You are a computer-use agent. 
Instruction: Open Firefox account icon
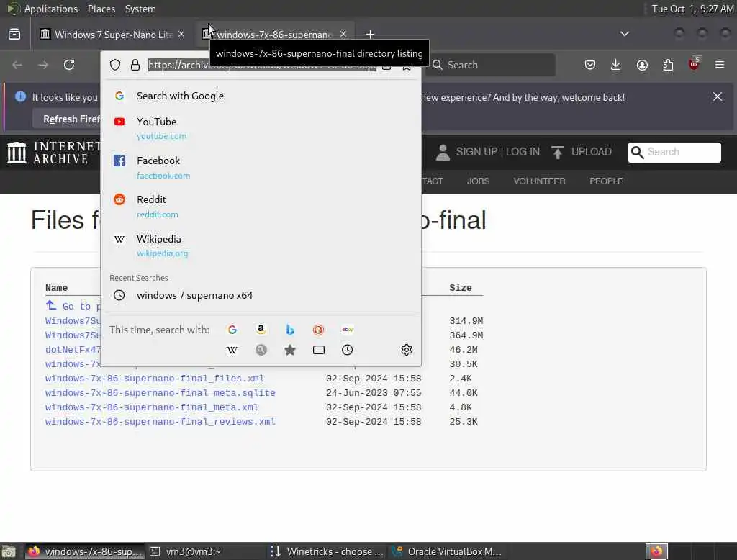pos(642,65)
